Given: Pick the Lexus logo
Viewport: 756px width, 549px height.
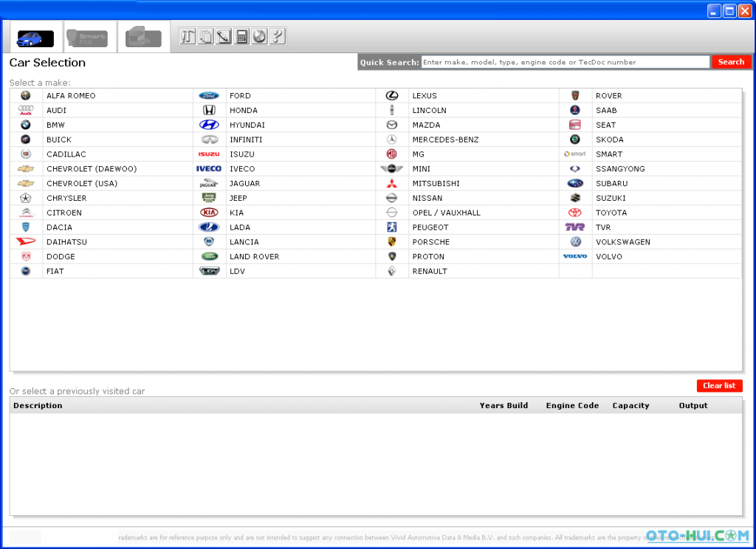Looking at the screenshot, I should click(x=392, y=95).
